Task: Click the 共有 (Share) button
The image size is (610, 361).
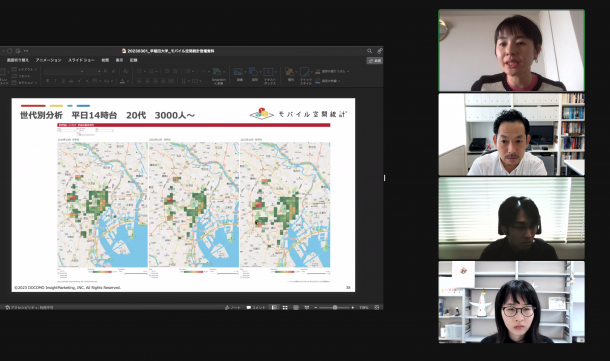Action: [375, 61]
